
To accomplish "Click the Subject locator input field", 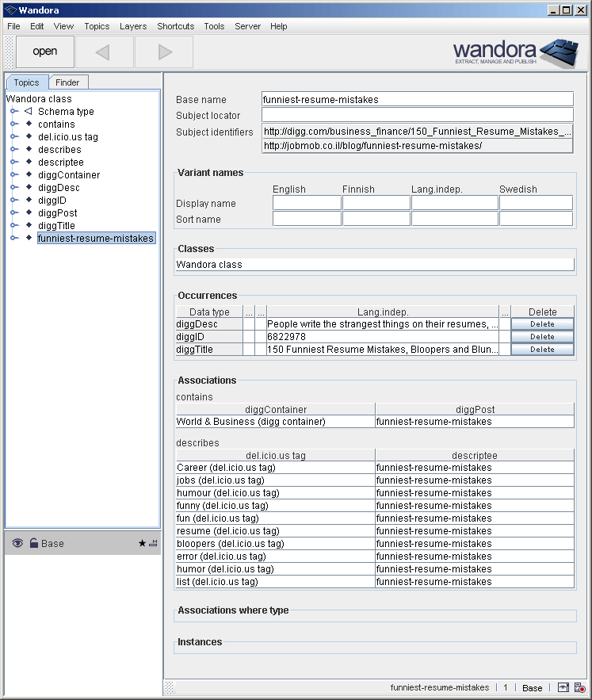I will (417, 116).
